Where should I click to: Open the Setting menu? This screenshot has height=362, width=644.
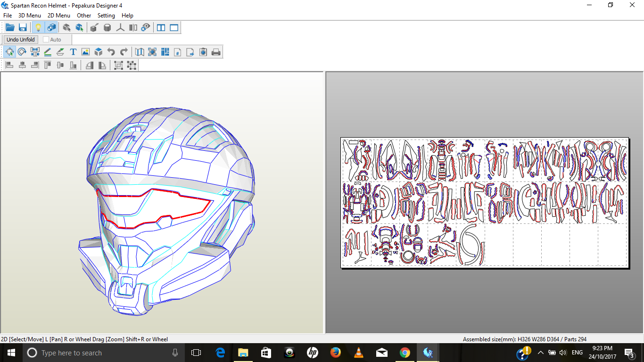tap(106, 16)
